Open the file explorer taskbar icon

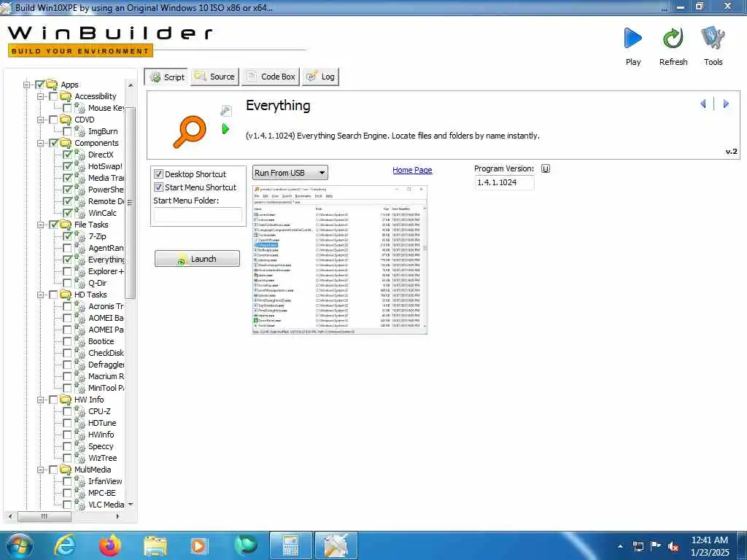(x=155, y=547)
